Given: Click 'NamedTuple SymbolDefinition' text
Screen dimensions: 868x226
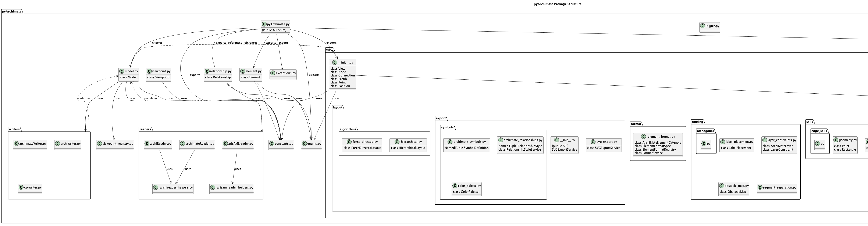Looking at the screenshot, I should coord(466,148).
